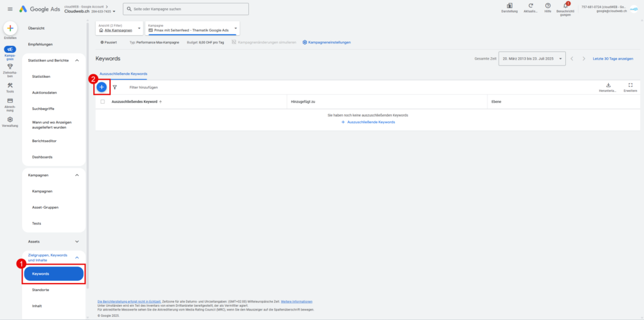
Task: Expand the Assets section
Action: (77, 241)
